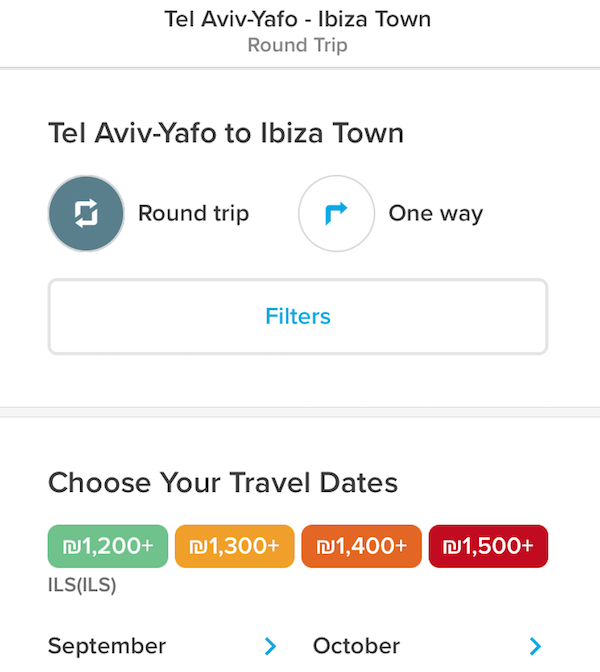Image resolution: width=600 pixels, height=672 pixels.
Task: Expand October using its blue chevron
Action: click(535, 646)
